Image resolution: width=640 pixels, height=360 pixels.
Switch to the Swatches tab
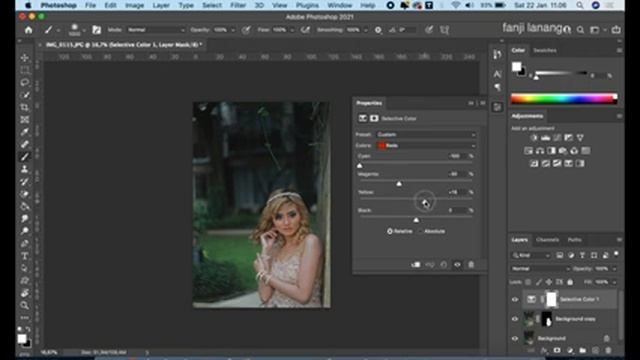(x=545, y=51)
